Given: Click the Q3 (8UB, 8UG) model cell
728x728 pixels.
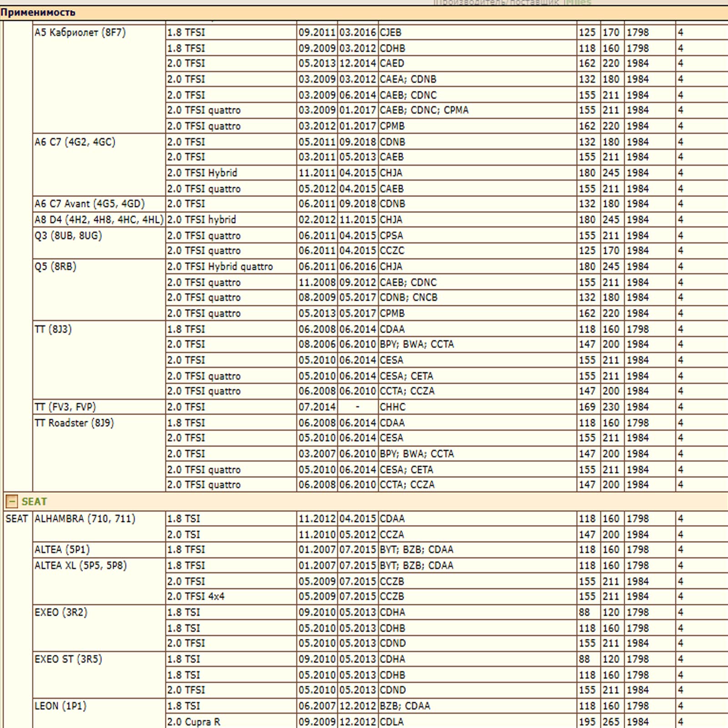Looking at the screenshot, I should pyautogui.click(x=68, y=236).
